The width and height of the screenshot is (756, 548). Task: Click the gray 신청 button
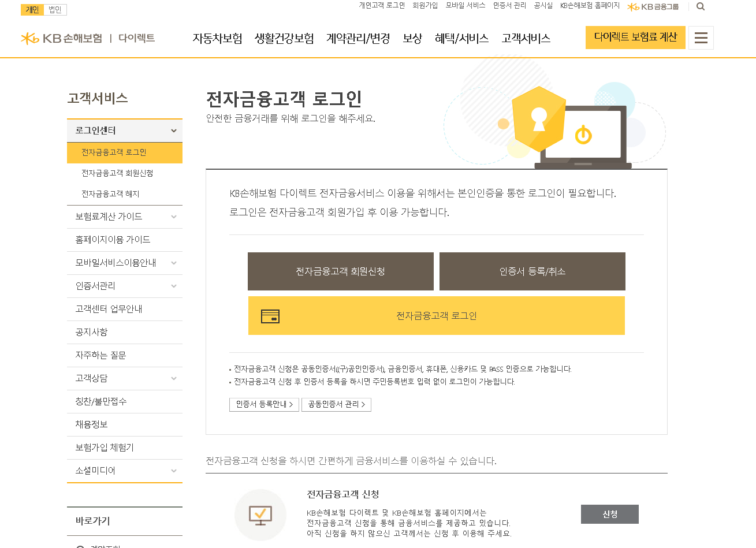[x=610, y=514]
